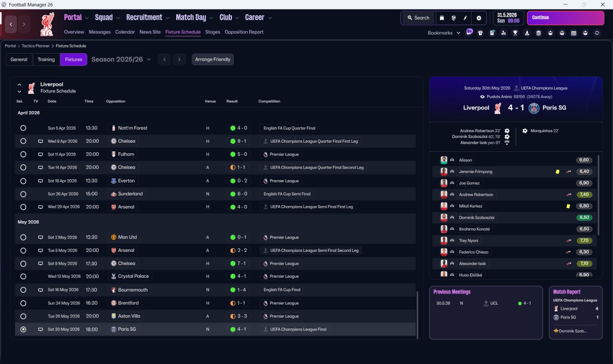Switch to the General view button
The height and width of the screenshot is (364, 613).
click(19, 59)
